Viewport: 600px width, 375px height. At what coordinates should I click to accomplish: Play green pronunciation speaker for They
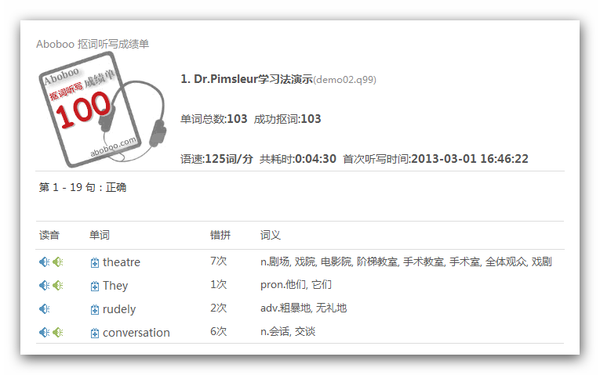[58, 285]
